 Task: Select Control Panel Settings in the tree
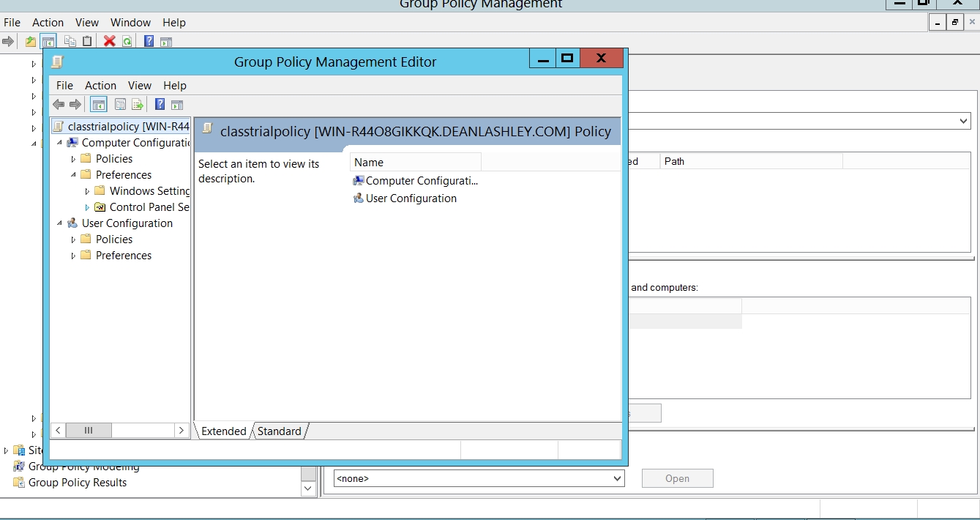[x=149, y=207]
